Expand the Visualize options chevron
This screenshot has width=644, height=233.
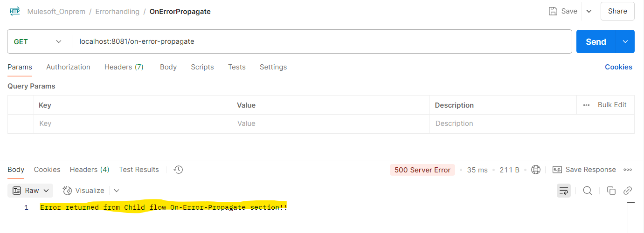(x=117, y=190)
